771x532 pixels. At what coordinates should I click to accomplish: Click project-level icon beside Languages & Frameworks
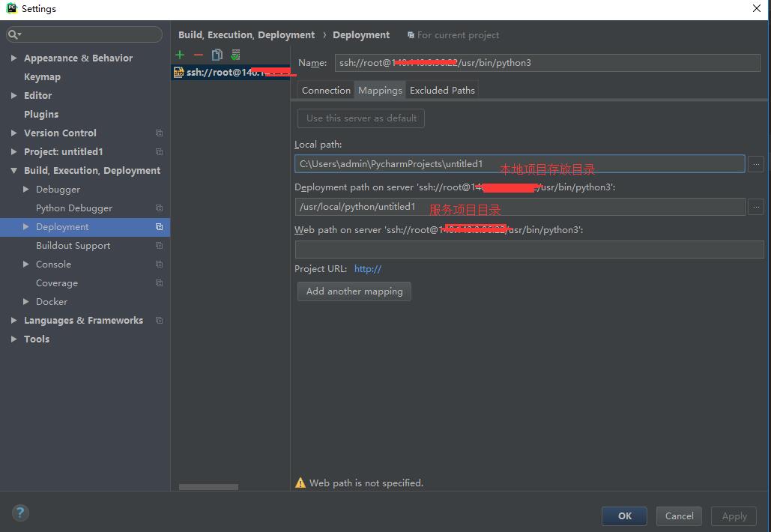point(159,320)
